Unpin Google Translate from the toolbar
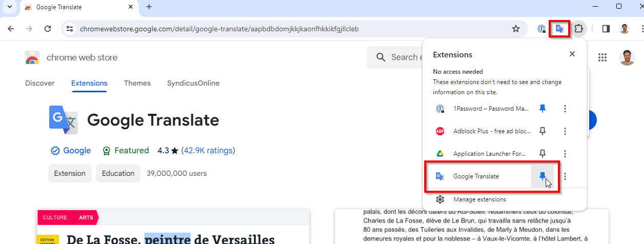 coord(543,176)
